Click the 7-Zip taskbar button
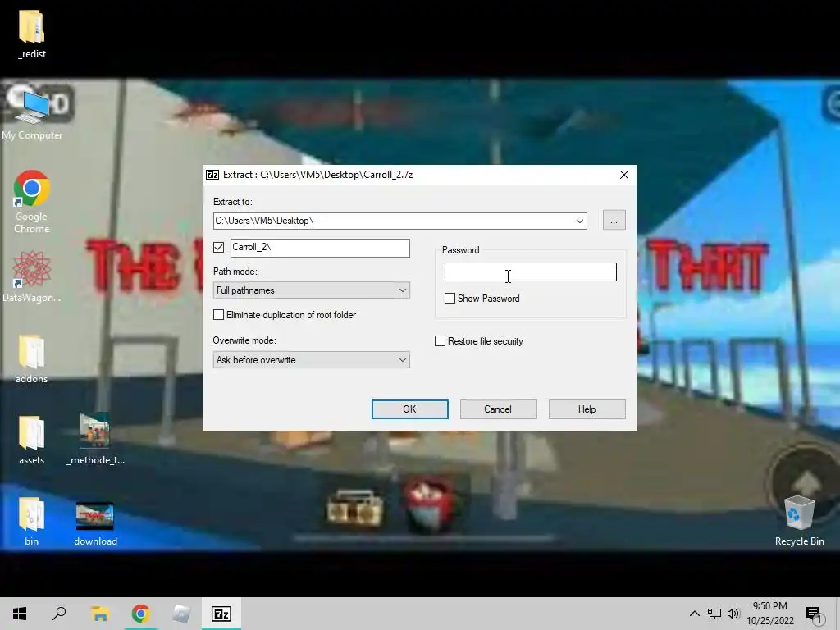This screenshot has height=630, width=840. tap(221, 614)
